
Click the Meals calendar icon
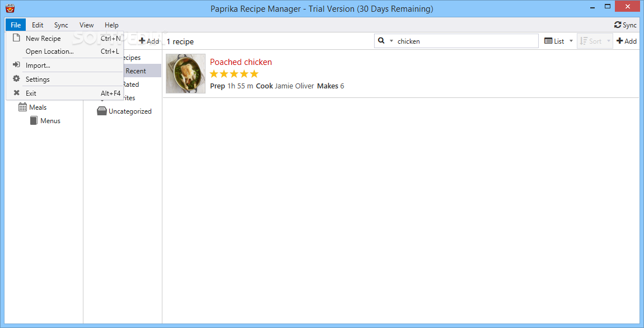pyautogui.click(x=22, y=107)
